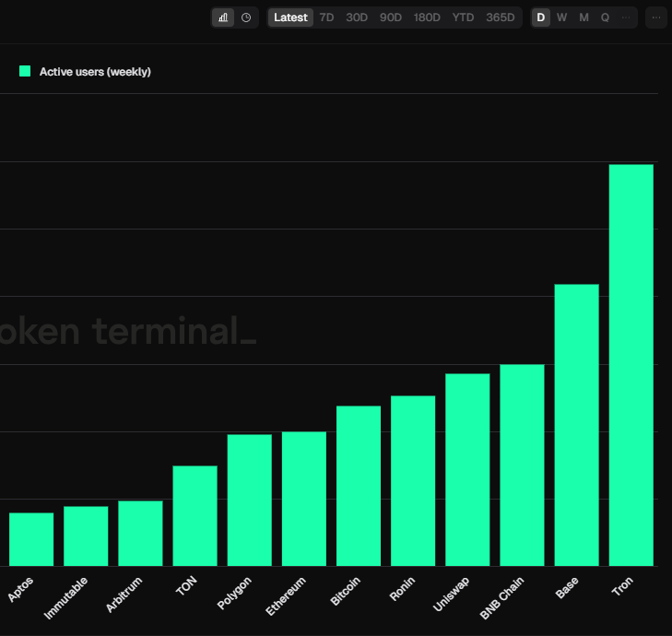Viewport: 672px width, 636px height.
Task: Toggle Active users (weekly) legend swatch
Action: [25, 71]
